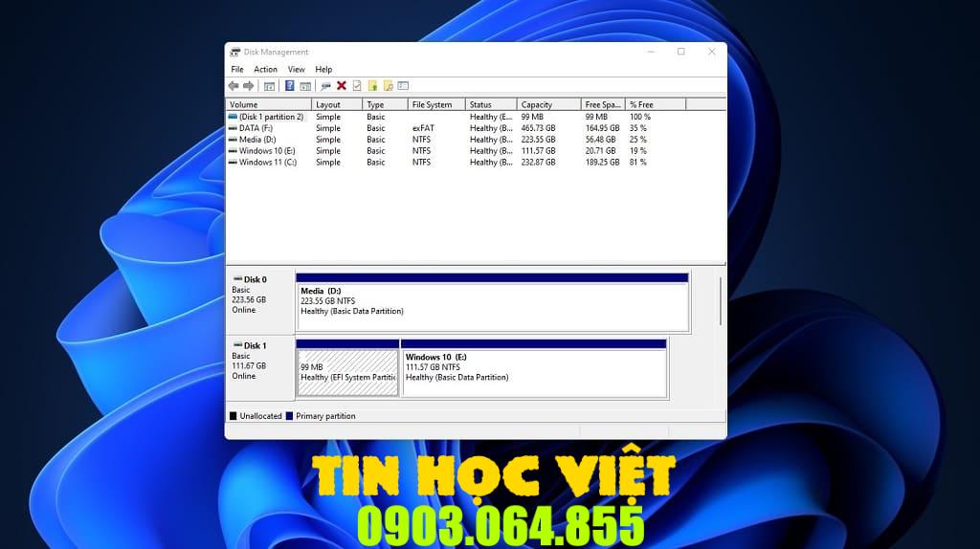Viewport: 980px width, 549px height.
Task: Select the DATA (F:) volume row
Action: 256,128
